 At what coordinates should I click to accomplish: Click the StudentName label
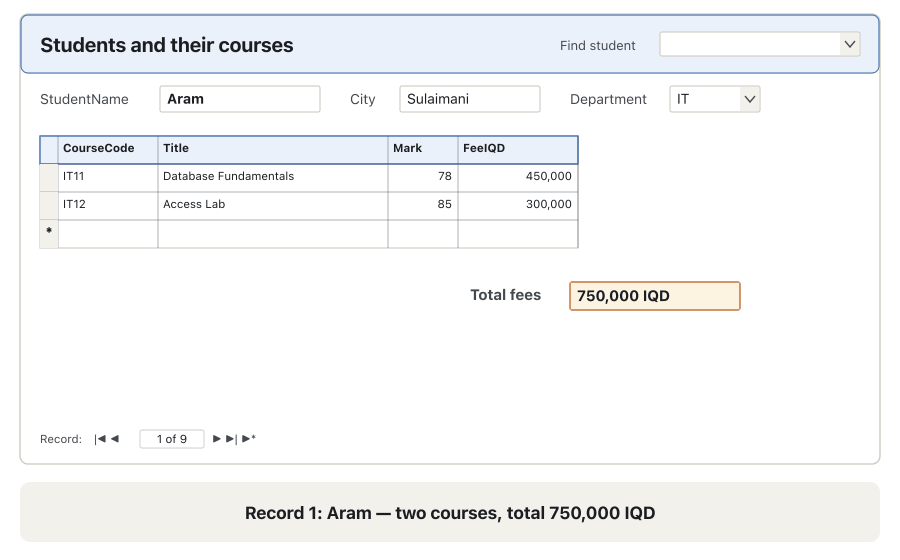(84, 99)
